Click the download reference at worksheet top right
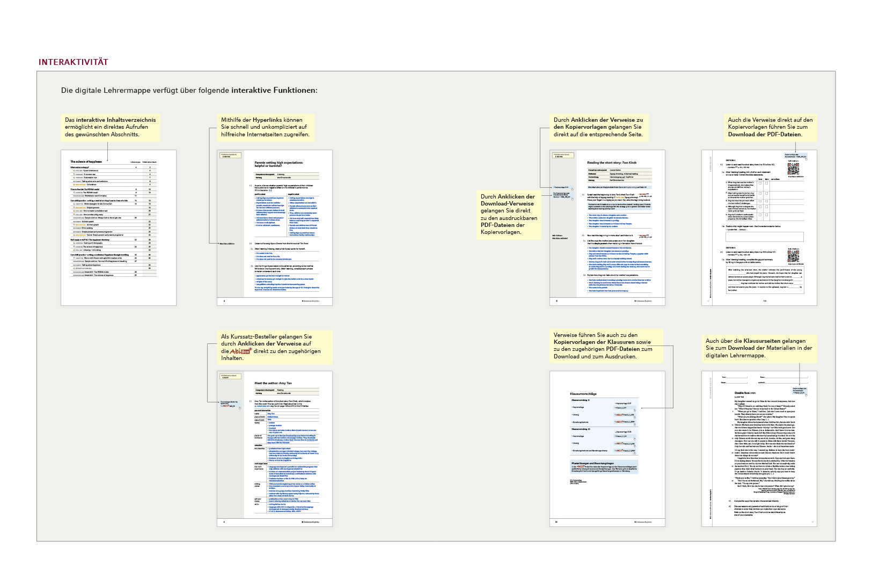 795,156
